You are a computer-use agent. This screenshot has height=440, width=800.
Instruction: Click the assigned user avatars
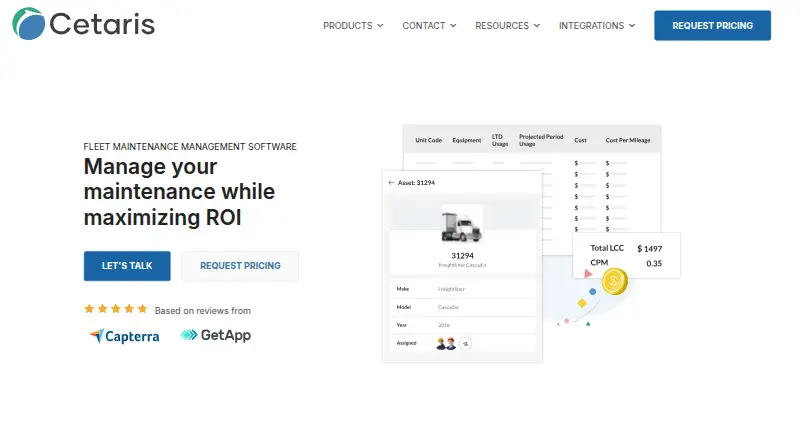point(446,344)
